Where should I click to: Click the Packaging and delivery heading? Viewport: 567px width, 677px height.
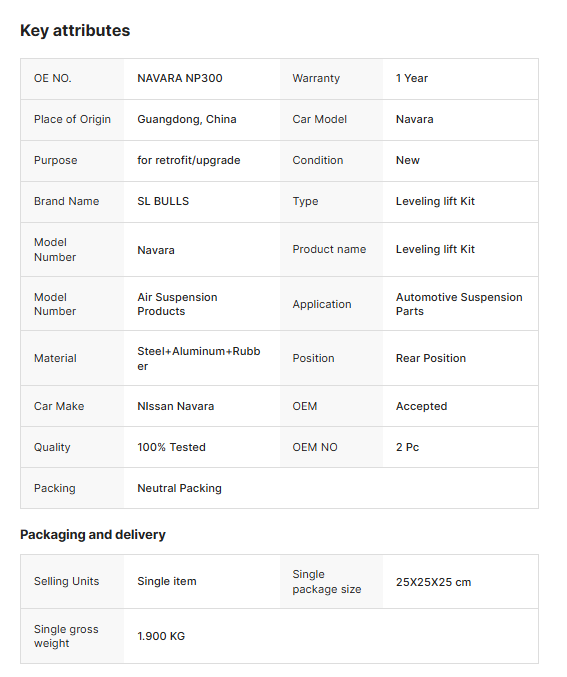[92, 535]
